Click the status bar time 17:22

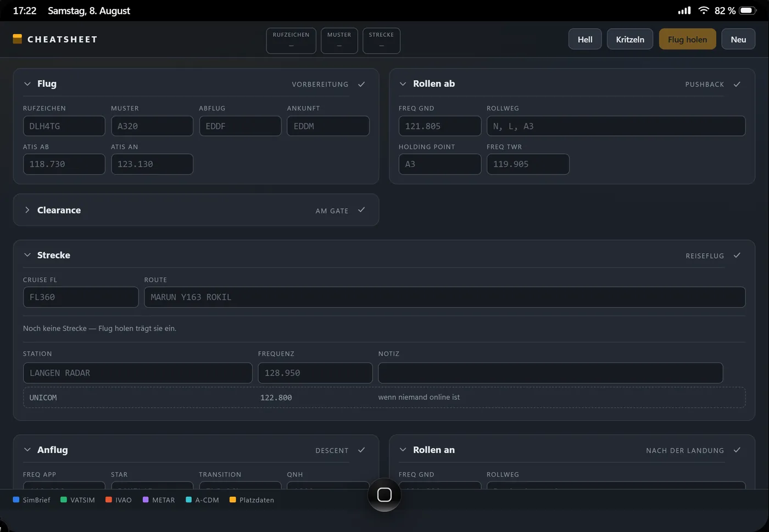click(25, 10)
